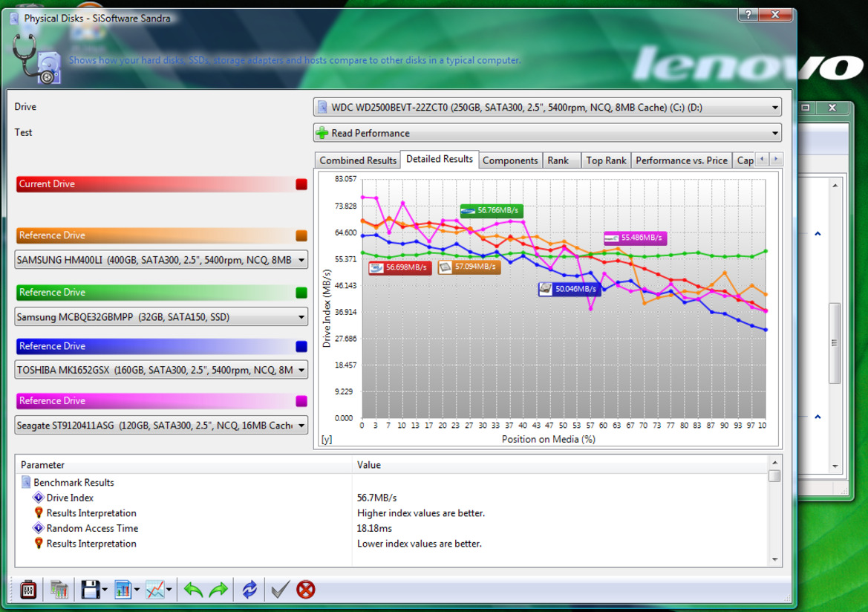This screenshot has width=868, height=612.
Task: Toggle the orange Reference Drive color swatch
Action: 301,235
